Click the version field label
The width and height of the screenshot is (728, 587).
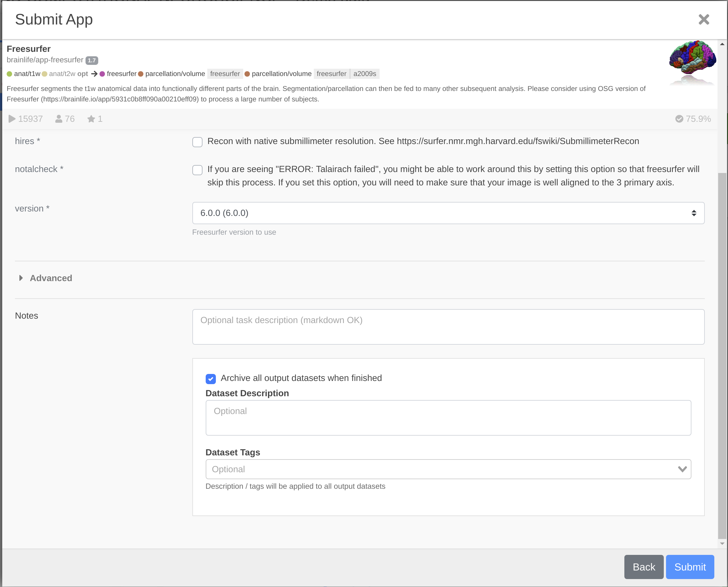(x=32, y=208)
